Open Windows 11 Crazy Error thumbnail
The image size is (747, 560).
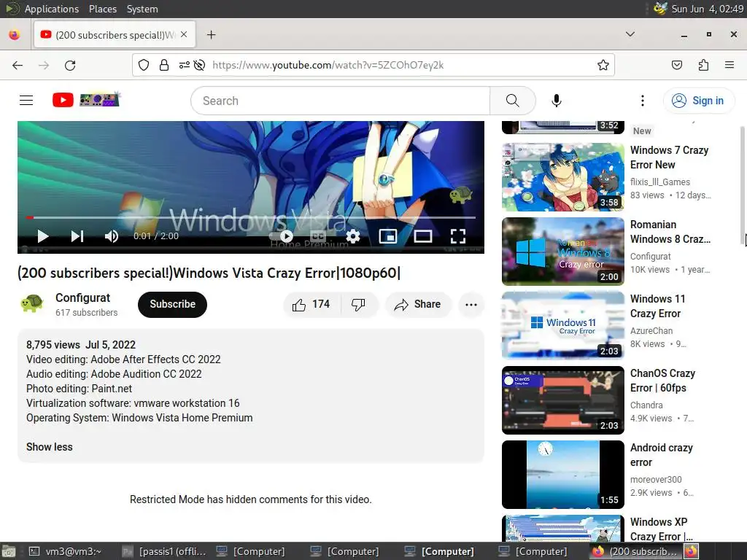click(563, 326)
